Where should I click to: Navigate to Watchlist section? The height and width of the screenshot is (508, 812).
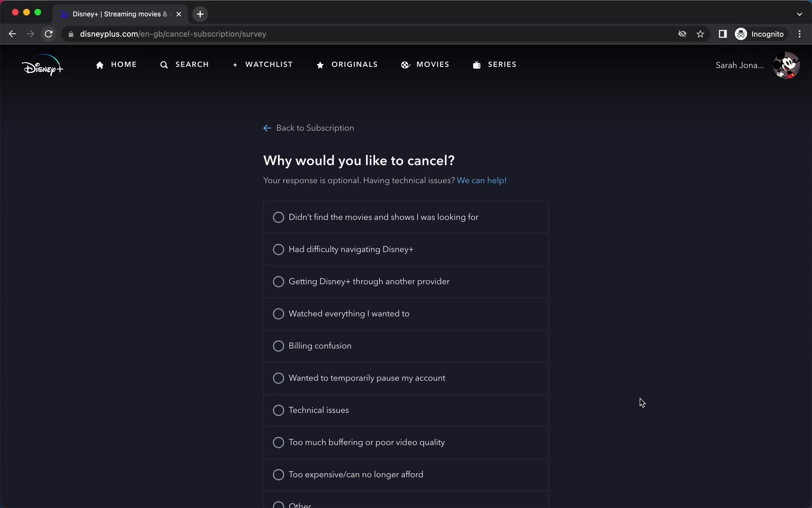pos(263,64)
